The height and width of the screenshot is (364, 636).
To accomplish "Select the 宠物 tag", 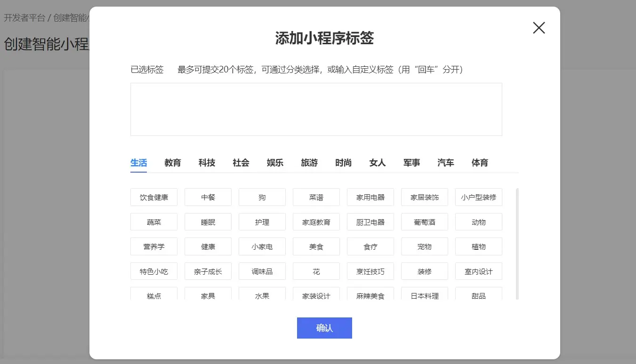I will point(425,246).
